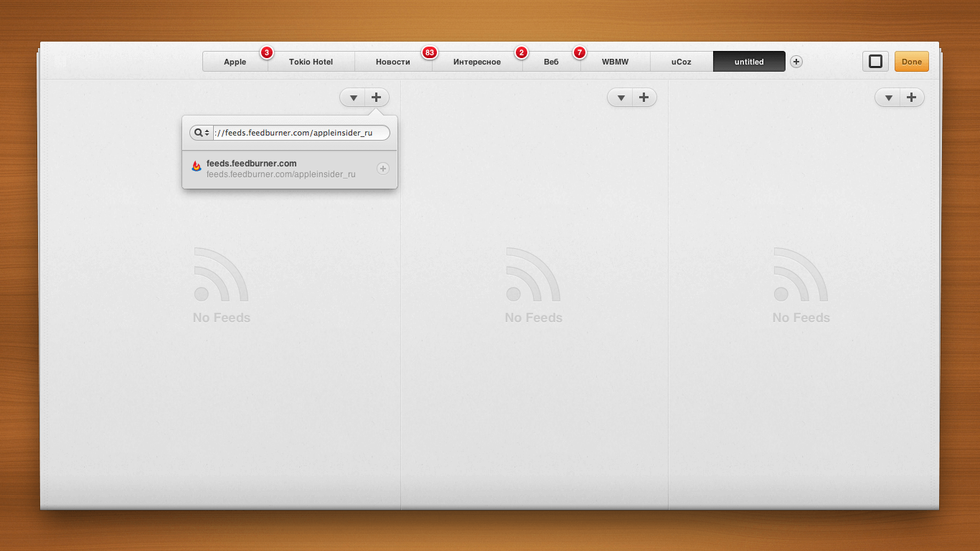Add the feeds.feedburner.com feed via plus icon
Screen dimensions: 980x551
tap(383, 168)
